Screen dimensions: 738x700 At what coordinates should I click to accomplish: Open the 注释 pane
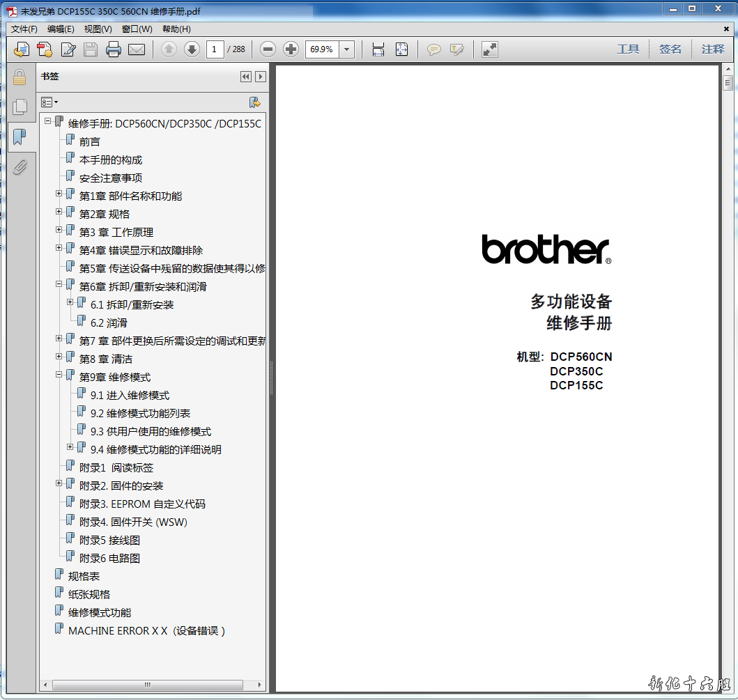coord(713,49)
